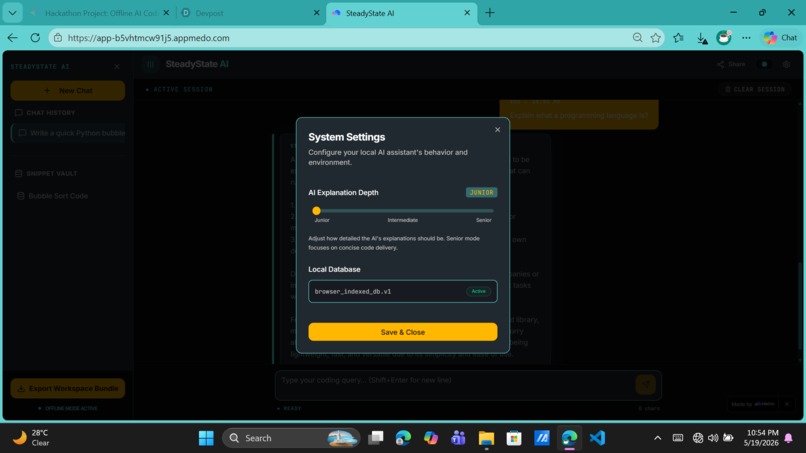
Task: Select the Senior label on depth slider
Action: [x=483, y=220]
